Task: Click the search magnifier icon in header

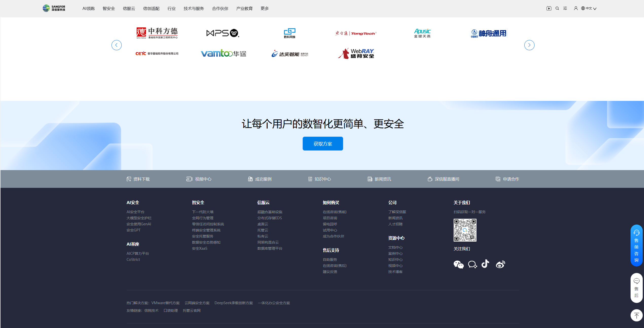Action: 557,8
